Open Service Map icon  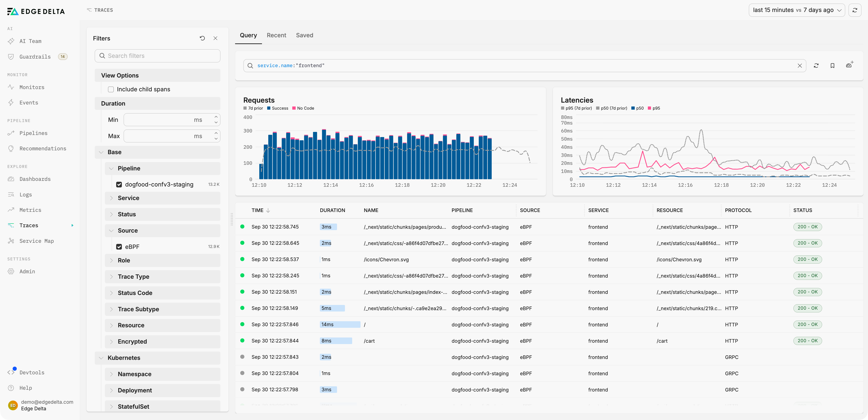click(x=11, y=241)
